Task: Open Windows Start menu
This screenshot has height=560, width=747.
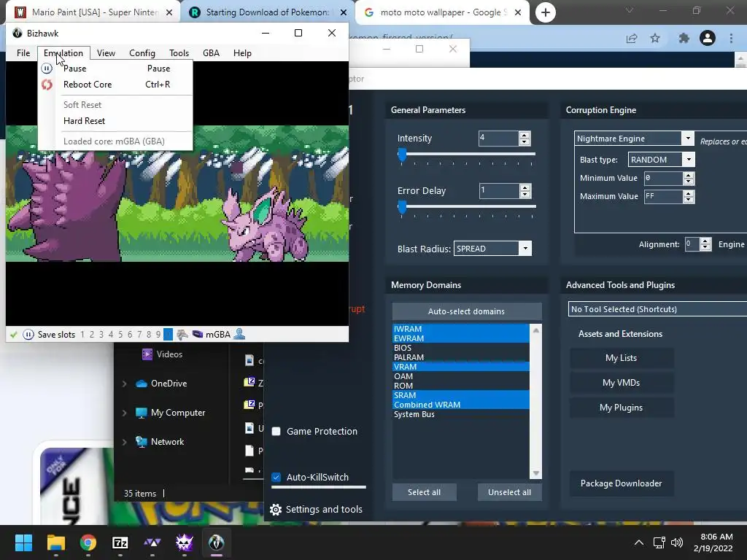Action: 23,542
